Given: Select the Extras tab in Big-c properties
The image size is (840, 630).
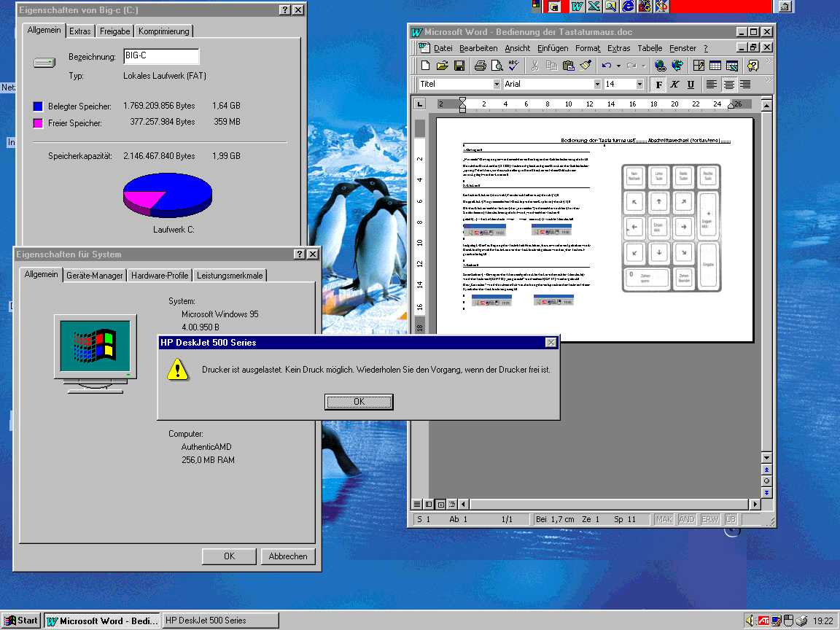Looking at the screenshot, I should pos(79,31).
